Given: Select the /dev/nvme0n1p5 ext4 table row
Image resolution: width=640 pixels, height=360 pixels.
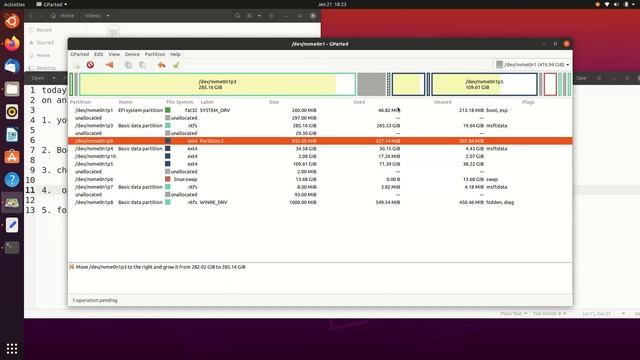Looking at the screenshot, I should [x=320, y=164].
